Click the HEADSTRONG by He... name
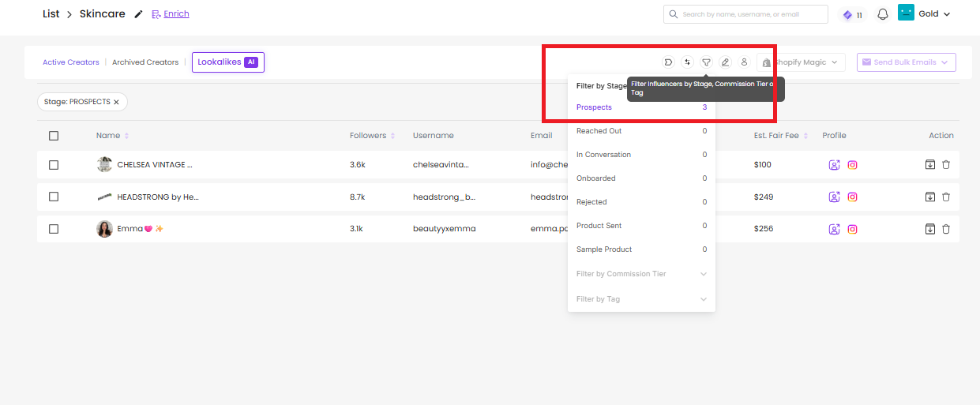Screen dimensions: 980x405 pyautogui.click(x=158, y=197)
